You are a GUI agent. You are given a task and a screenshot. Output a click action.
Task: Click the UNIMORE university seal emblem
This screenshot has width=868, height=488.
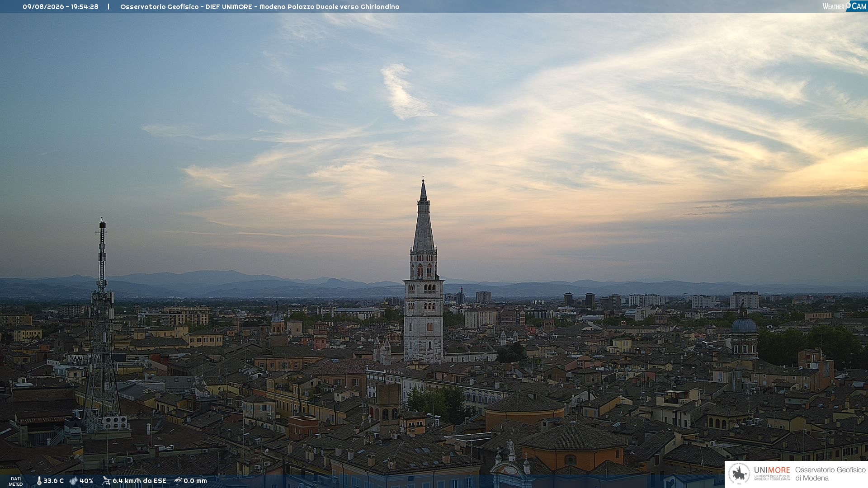[739, 474]
